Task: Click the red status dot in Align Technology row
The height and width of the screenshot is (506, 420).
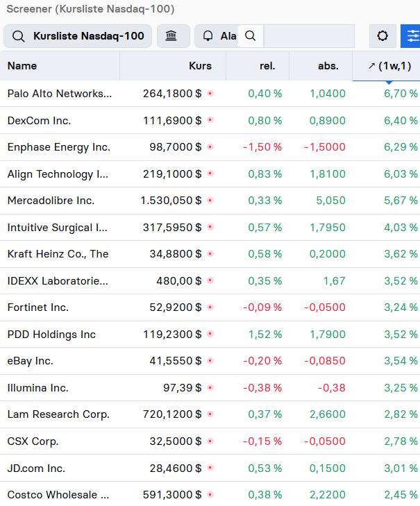Action: [210, 174]
